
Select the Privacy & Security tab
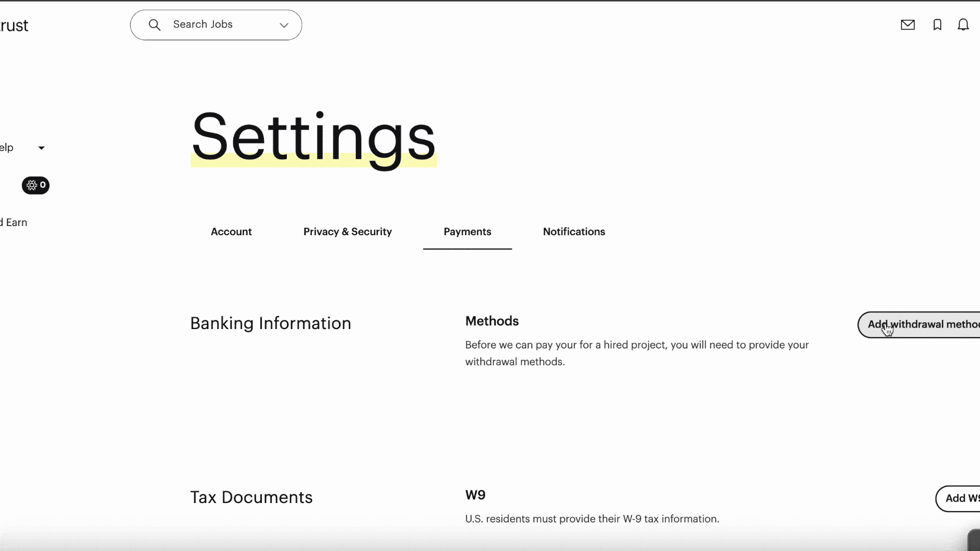[348, 232]
